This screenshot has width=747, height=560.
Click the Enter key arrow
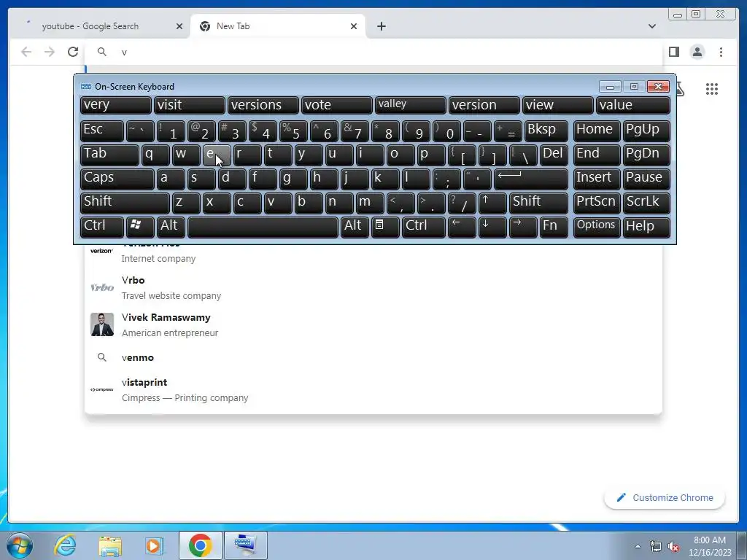pos(531,179)
